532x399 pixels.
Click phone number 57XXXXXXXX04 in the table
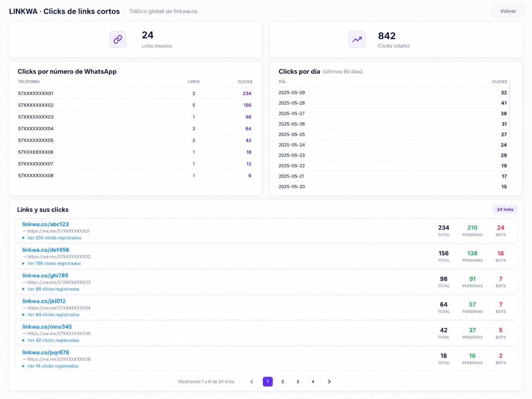[36, 129]
